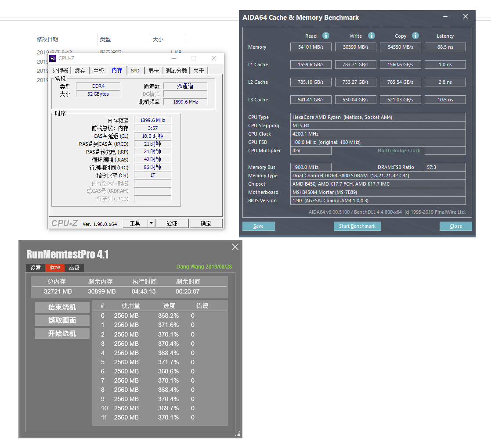491x448 pixels.
Task: Click 撷取画面 to capture screenshot
Action: click(62, 320)
